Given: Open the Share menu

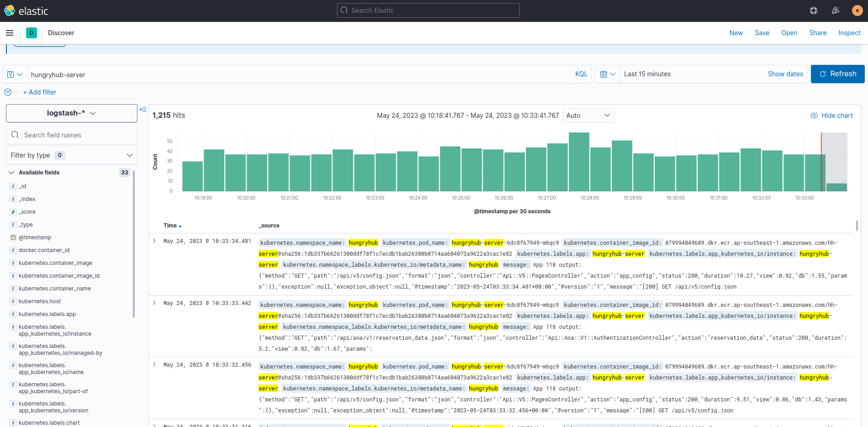Looking at the screenshot, I should [818, 33].
